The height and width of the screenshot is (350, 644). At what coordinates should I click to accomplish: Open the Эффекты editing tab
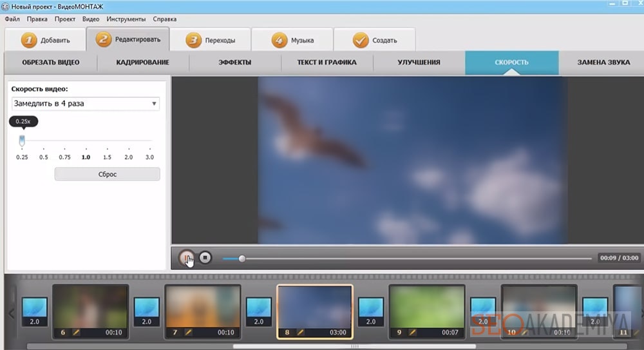pyautogui.click(x=234, y=63)
